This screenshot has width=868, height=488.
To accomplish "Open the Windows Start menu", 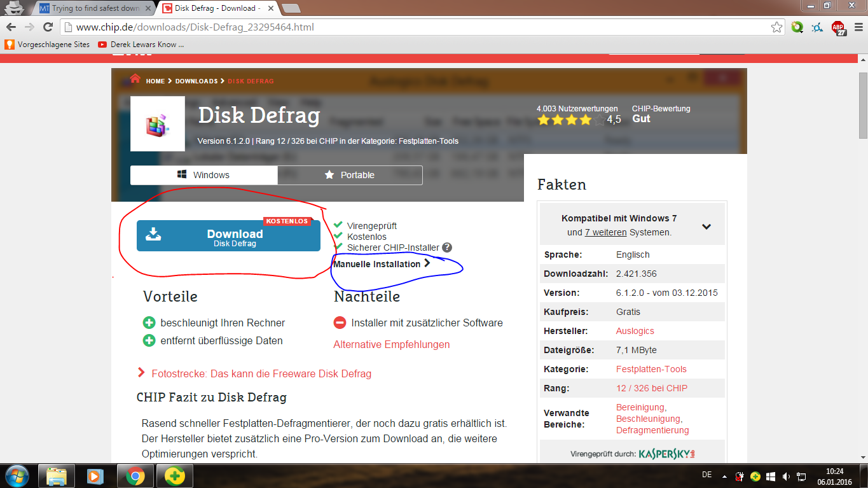I will [17, 476].
